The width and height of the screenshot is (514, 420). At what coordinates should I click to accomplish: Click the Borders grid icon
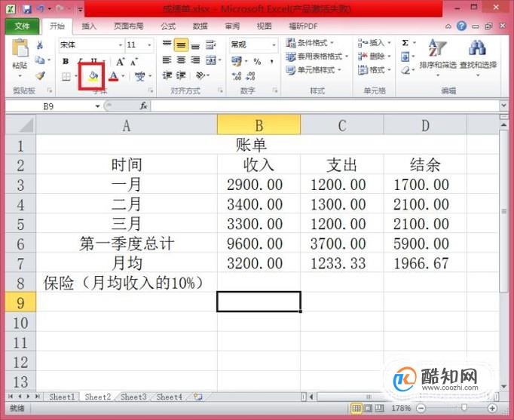tap(66, 76)
